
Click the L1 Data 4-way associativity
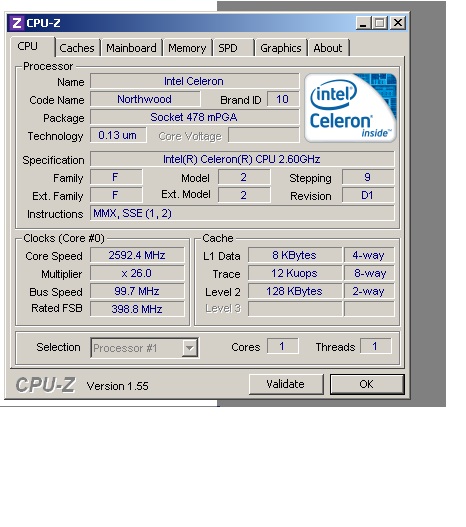[x=369, y=255]
